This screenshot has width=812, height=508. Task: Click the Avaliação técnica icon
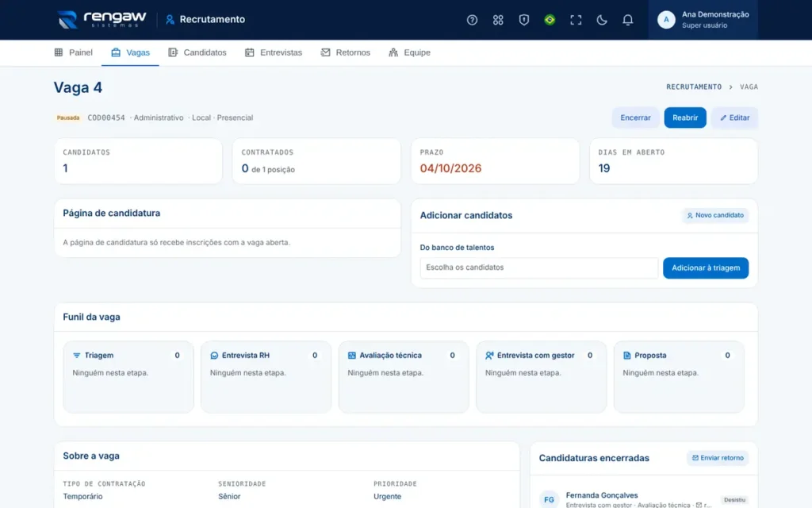(x=351, y=356)
